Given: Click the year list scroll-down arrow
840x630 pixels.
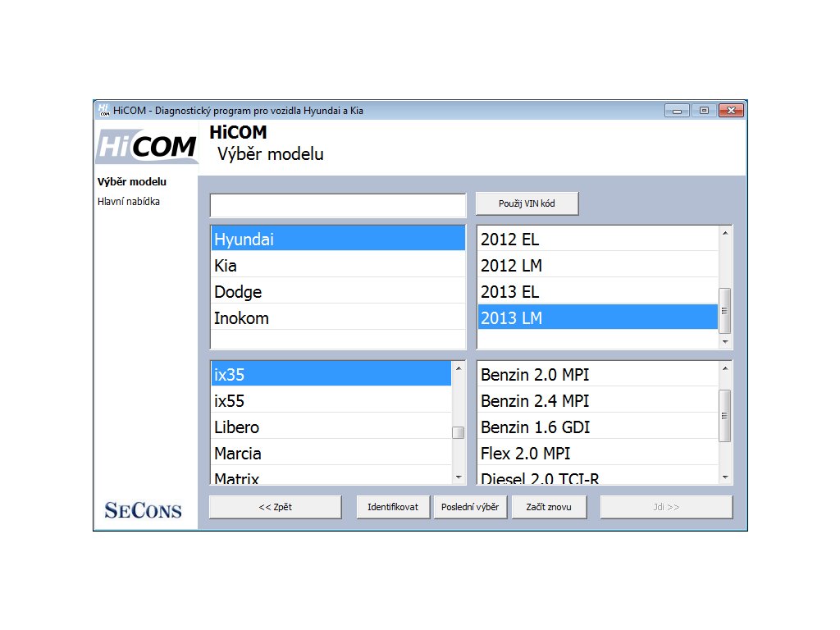Looking at the screenshot, I should click(725, 342).
